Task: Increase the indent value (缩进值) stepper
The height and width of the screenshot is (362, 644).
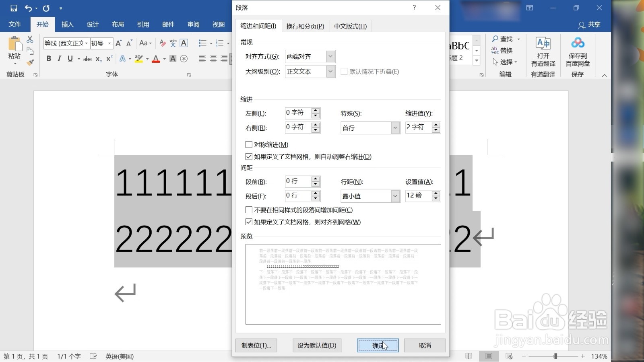Action: click(436, 125)
